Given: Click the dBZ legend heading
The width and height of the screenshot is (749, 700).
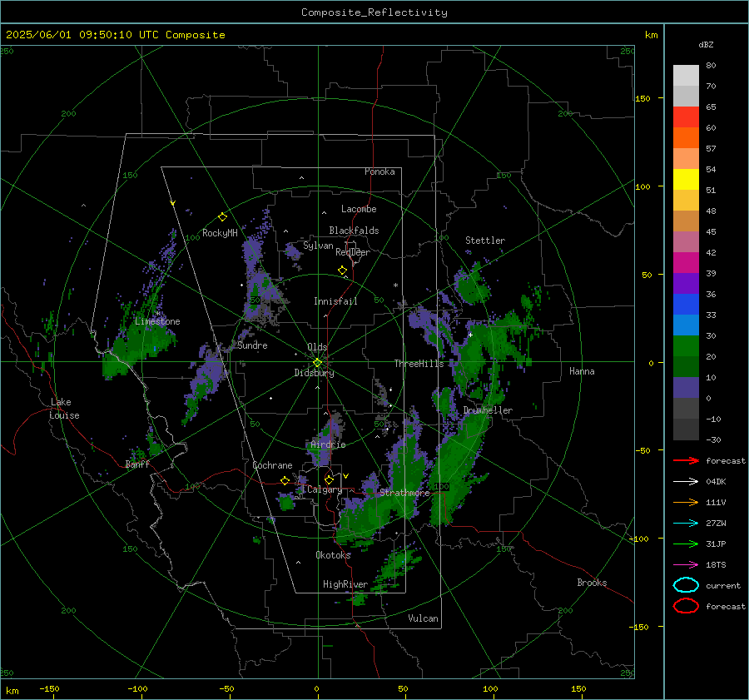Looking at the screenshot, I should point(706,44).
